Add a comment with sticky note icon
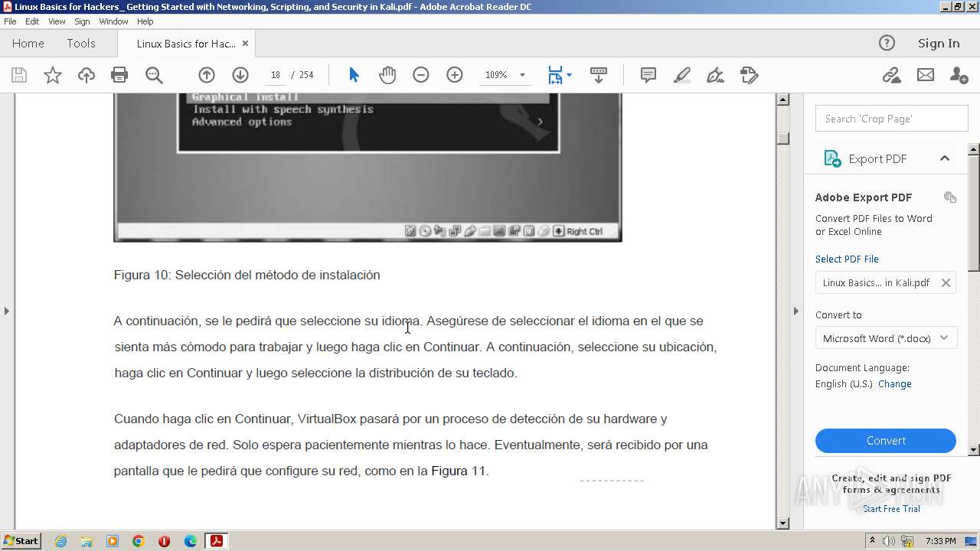Image resolution: width=980 pixels, height=551 pixels. click(x=648, y=75)
